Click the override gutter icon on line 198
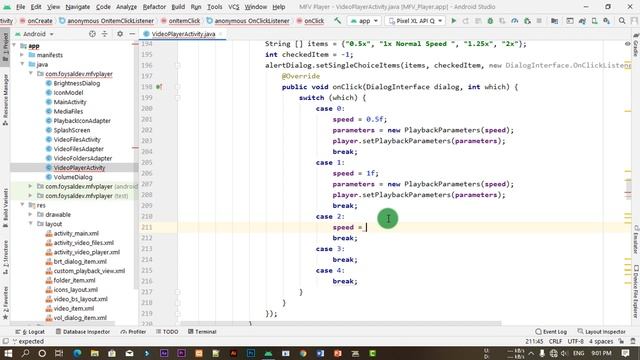Image resolution: width=640 pixels, height=360 pixels. click(159, 87)
